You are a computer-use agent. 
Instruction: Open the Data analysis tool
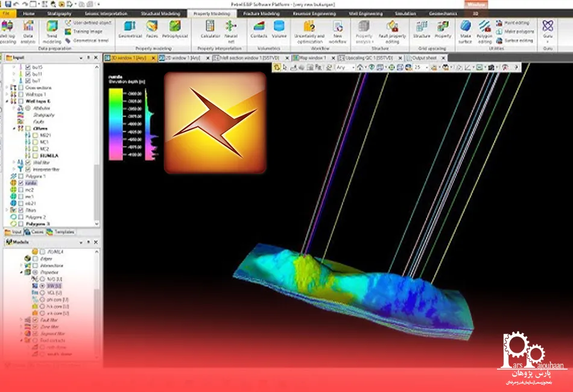pyautogui.click(x=28, y=30)
